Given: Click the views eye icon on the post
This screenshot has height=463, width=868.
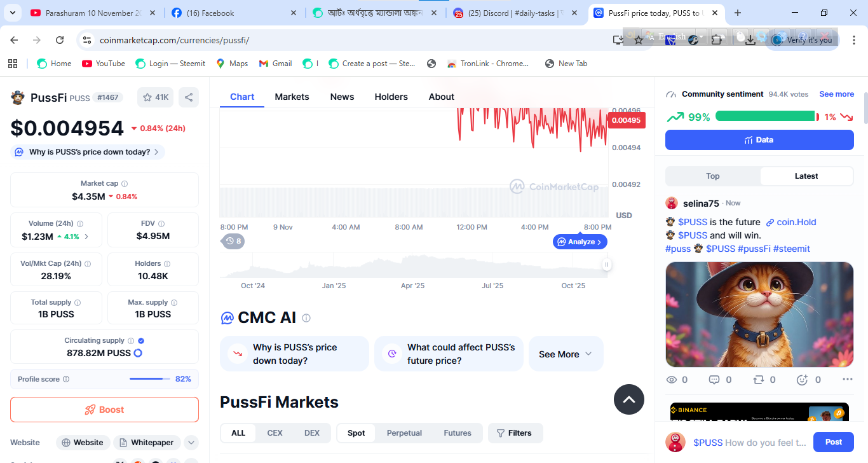Looking at the screenshot, I should pos(672,380).
